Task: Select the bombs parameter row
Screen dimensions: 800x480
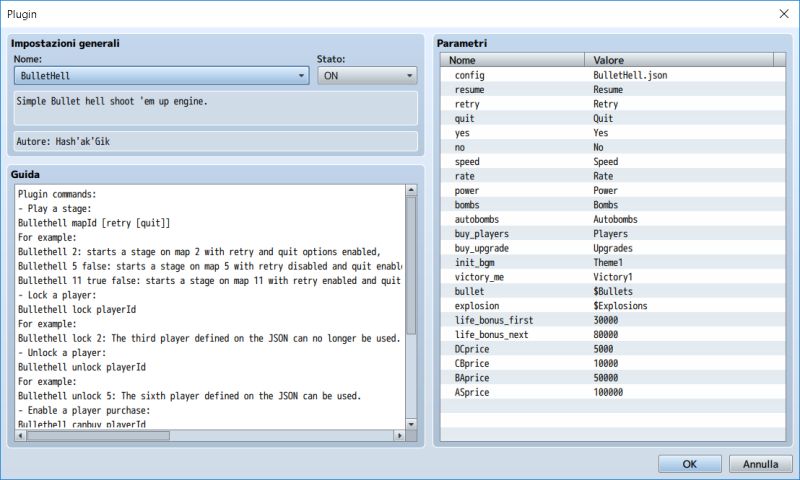Action: (613, 205)
